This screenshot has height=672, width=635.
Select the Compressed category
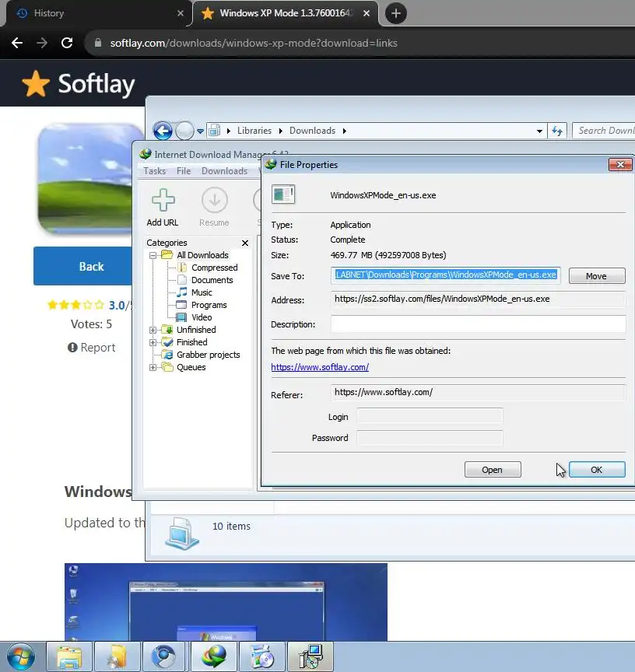(x=214, y=268)
